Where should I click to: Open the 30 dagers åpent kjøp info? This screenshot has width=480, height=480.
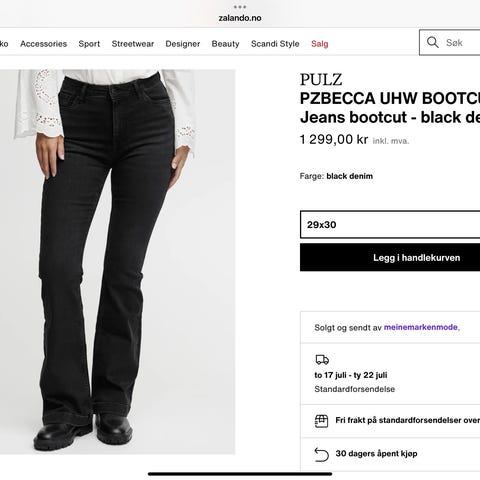pyautogui.click(x=376, y=453)
